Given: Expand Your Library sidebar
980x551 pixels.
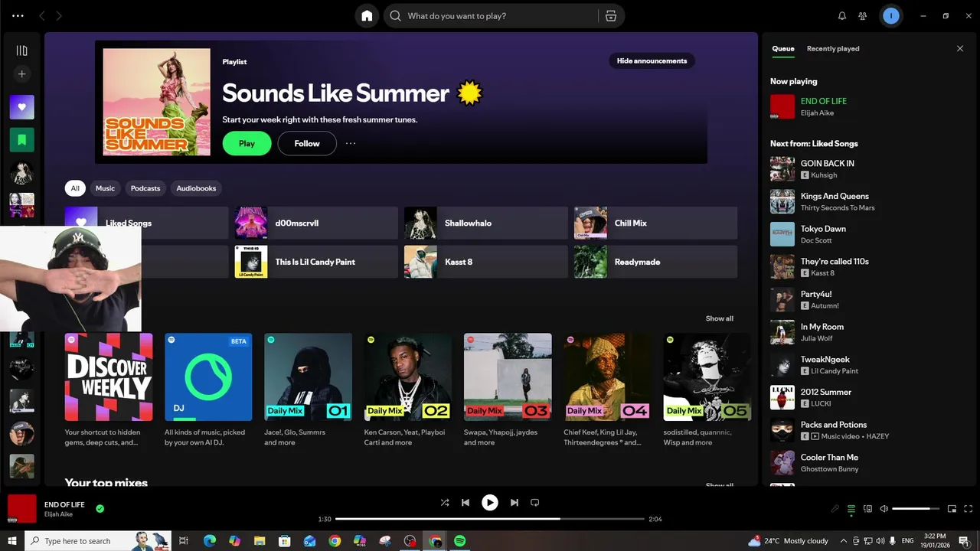Looking at the screenshot, I should click(21, 51).
